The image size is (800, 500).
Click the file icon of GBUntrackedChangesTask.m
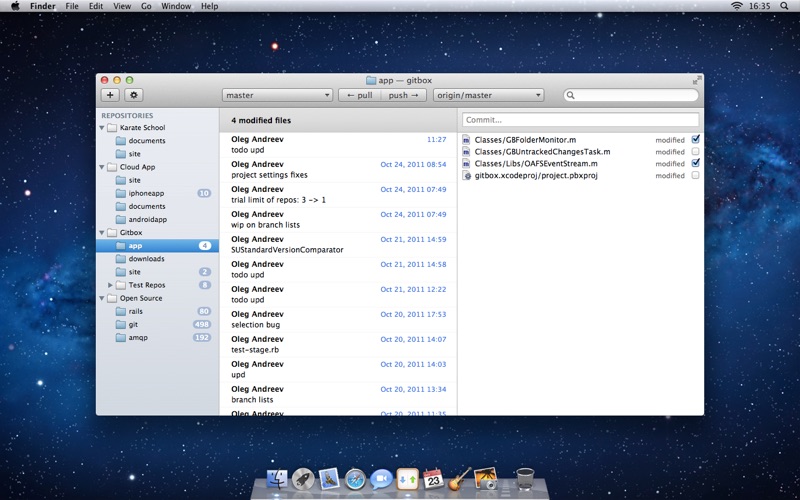pos(466,152)
